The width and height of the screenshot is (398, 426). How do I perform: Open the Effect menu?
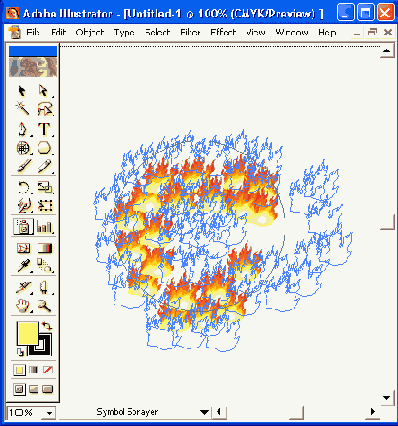tap(223, 33)
